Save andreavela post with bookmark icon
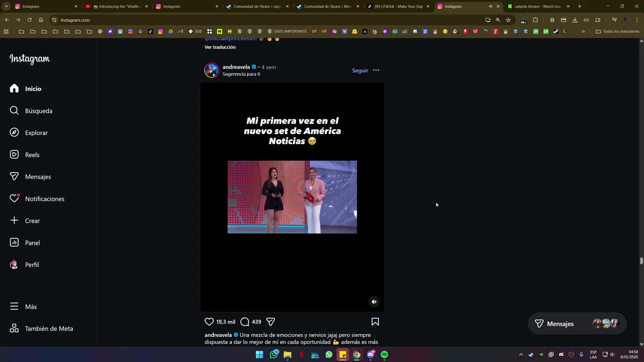The width and height of the screenshot is (644, 362). [375, 322]
